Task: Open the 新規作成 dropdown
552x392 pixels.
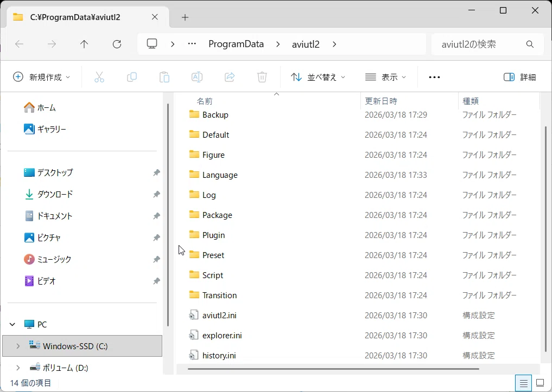Action: (42, 77)
